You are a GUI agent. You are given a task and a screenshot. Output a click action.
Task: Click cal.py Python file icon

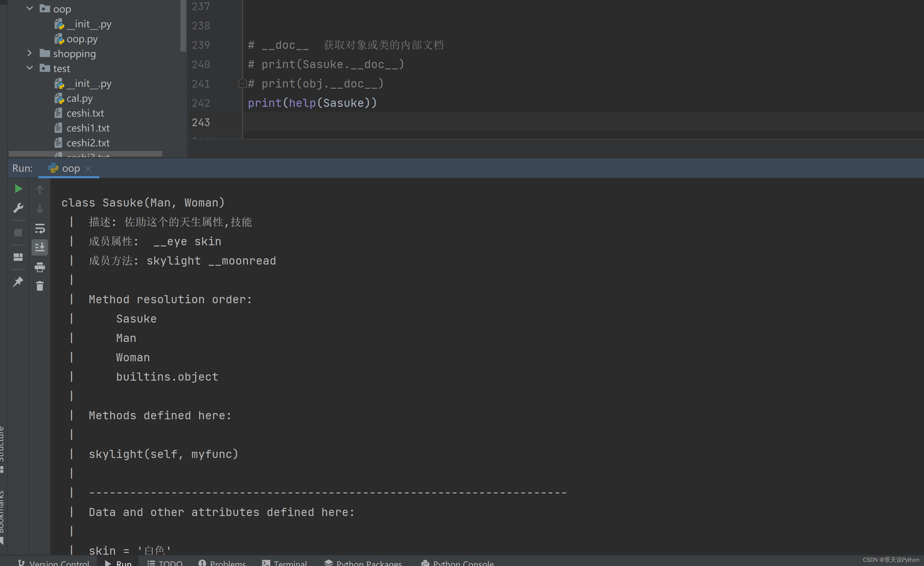pos(59,98)
